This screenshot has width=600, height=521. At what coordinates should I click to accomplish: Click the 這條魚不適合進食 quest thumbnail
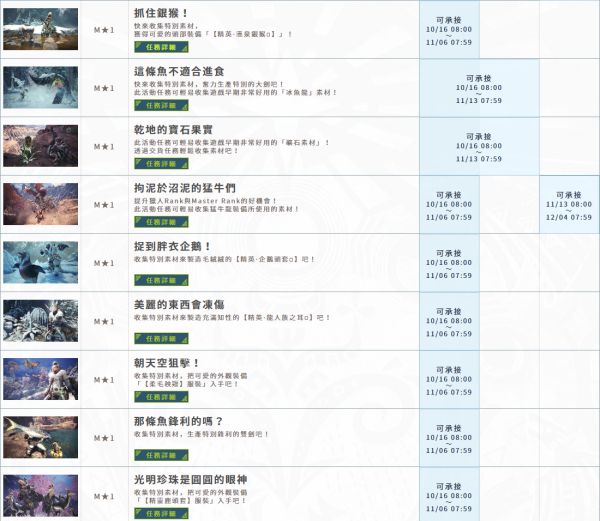41,87
